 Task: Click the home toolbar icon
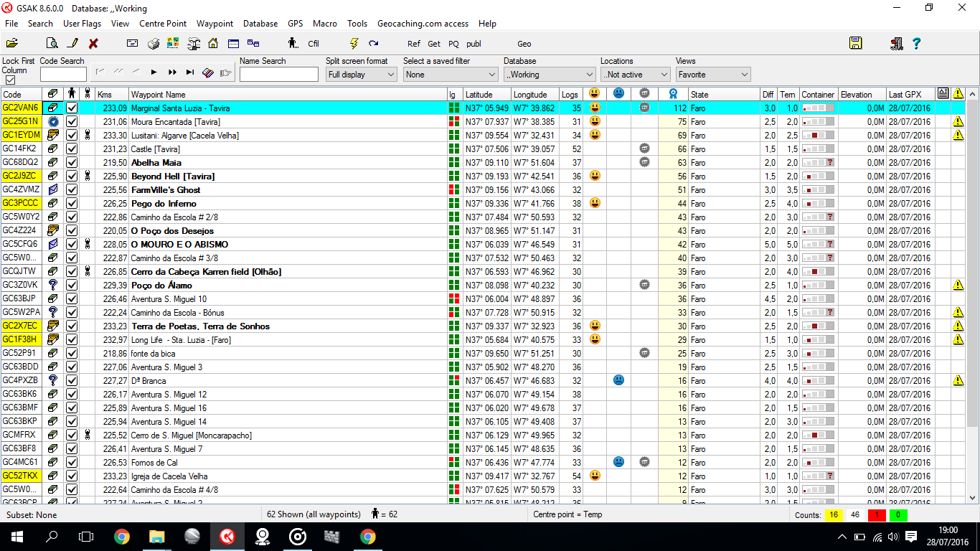click(x=213, y=44)
